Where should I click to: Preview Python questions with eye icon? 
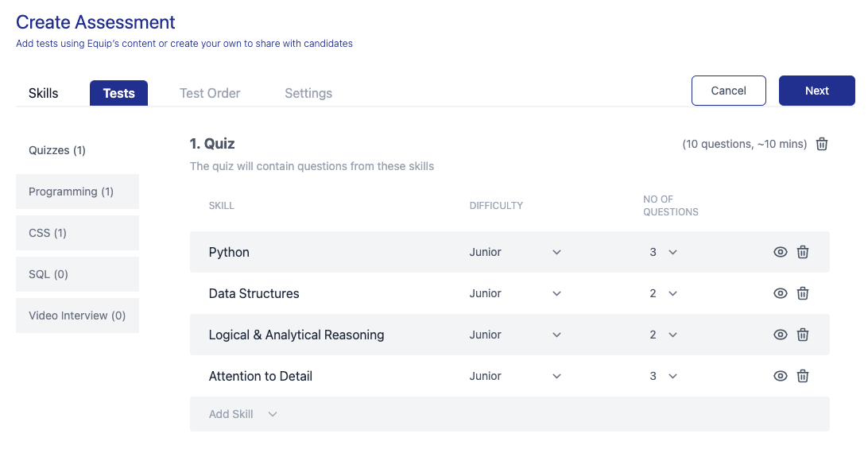pyautogui.click(x=781, y=252)
